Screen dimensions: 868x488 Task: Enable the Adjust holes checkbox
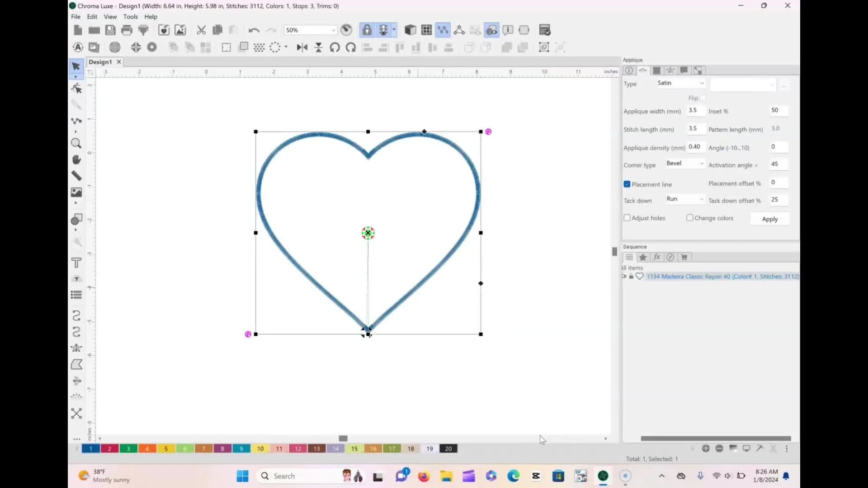pyautogui.click(x=627, y=218)
